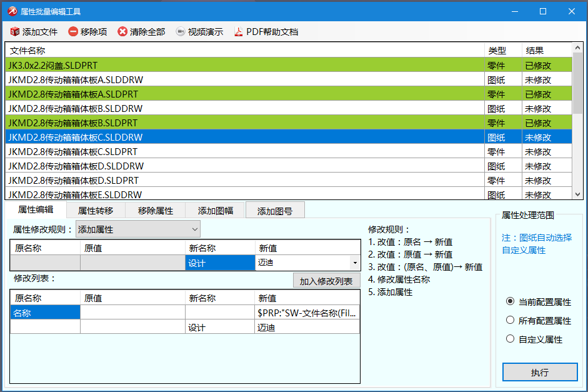Image resolution: width=588 pixels, height=392 pixels.
Task: Open the 添加图号 tab
Action: point(275,211)
